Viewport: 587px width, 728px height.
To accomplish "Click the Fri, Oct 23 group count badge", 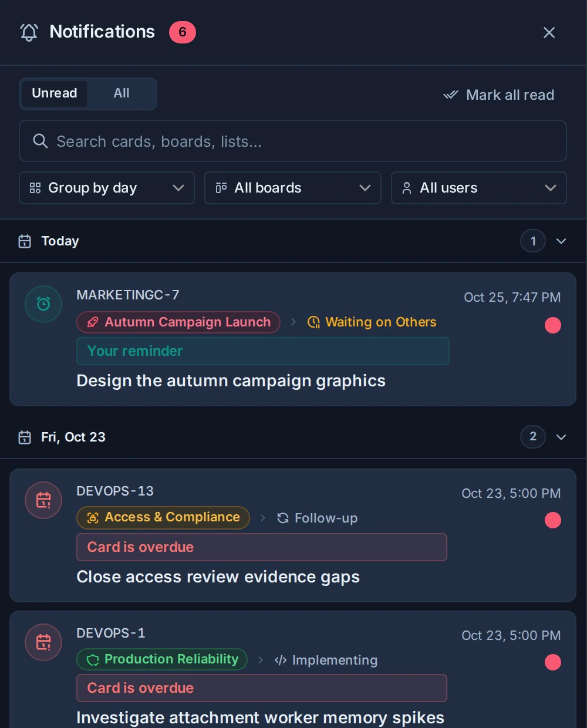I will 533,436.
